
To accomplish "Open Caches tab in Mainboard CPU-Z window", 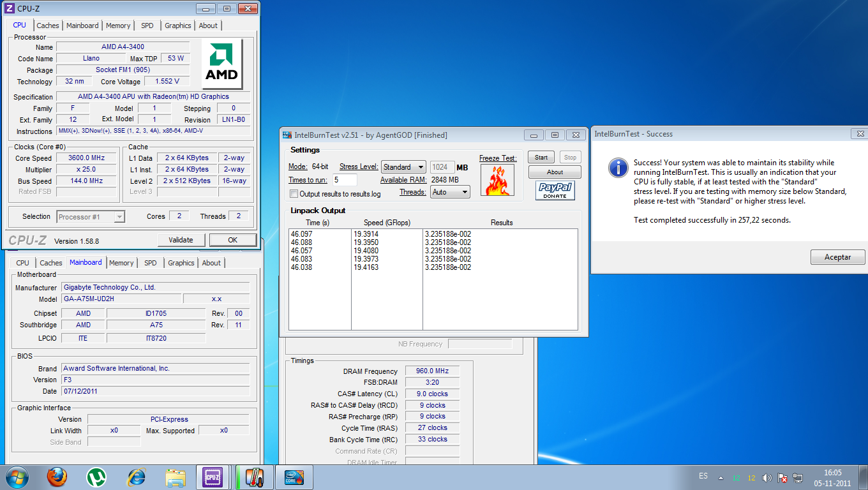I will (51, 263).
